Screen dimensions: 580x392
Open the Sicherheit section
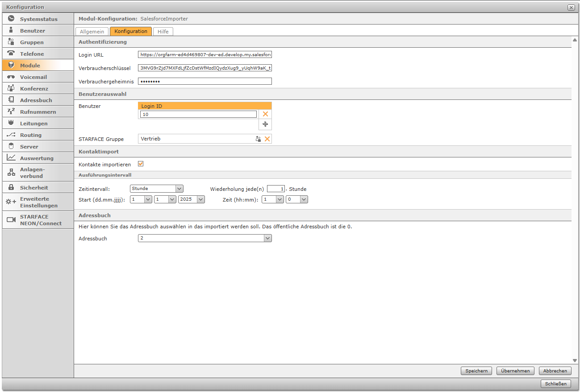point(34,188)
